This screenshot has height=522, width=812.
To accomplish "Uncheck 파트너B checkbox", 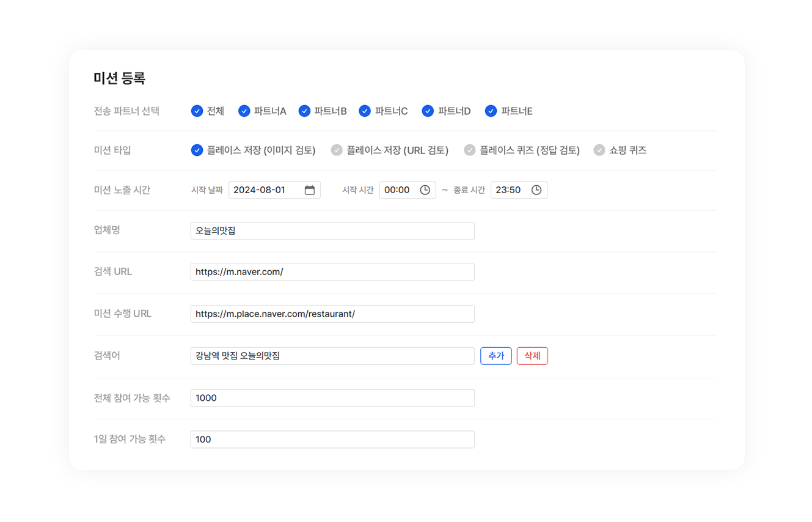I will point(304,111).
